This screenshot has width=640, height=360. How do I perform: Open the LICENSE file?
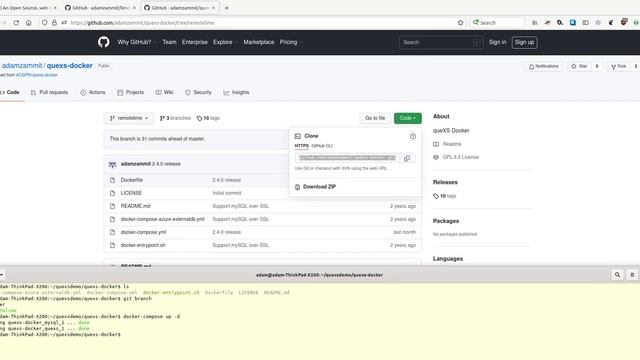(x=131, y=193)
